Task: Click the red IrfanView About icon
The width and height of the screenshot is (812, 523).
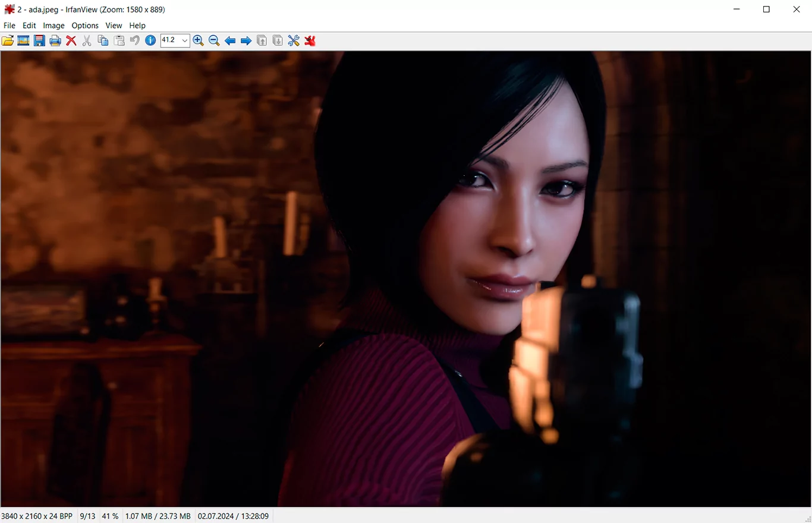Action: pos(310,40)
